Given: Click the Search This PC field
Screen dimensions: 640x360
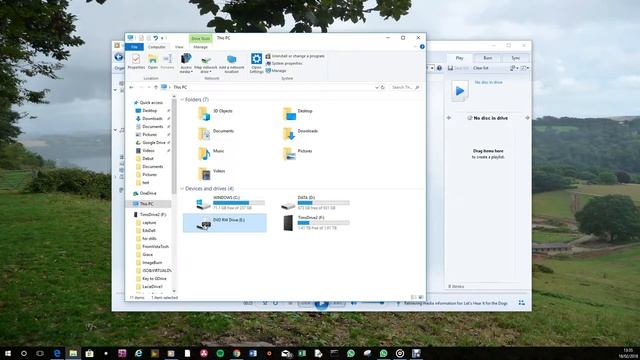Looking at the screenshot, I should (x=404, y=87).
